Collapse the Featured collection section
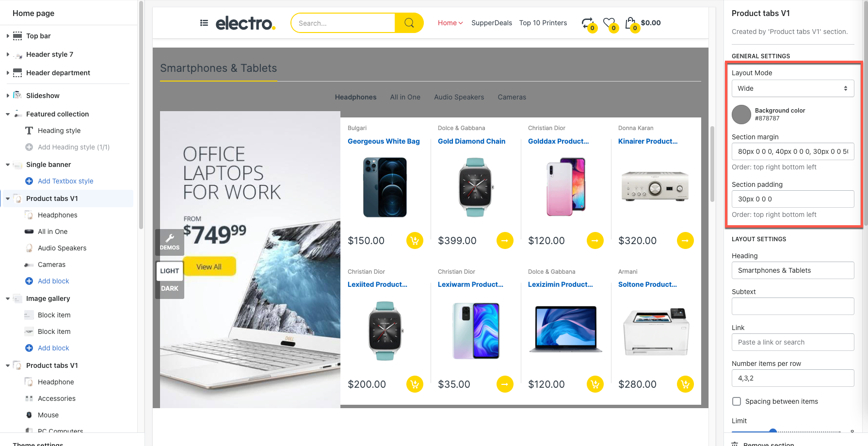 [x=8, y=114]
